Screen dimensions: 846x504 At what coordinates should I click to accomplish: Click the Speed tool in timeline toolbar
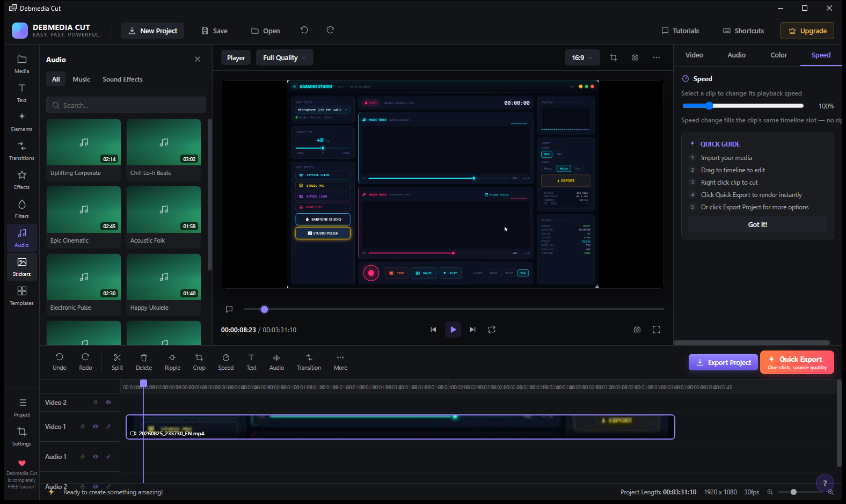pyautogui.click(x=226, y=362)
